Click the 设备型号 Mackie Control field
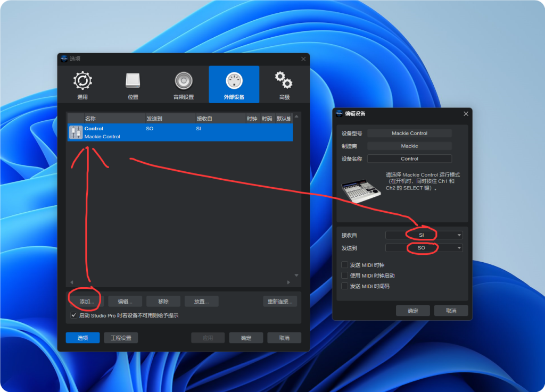The width and height of the screenshot is (545, 392). click(409, 134)
